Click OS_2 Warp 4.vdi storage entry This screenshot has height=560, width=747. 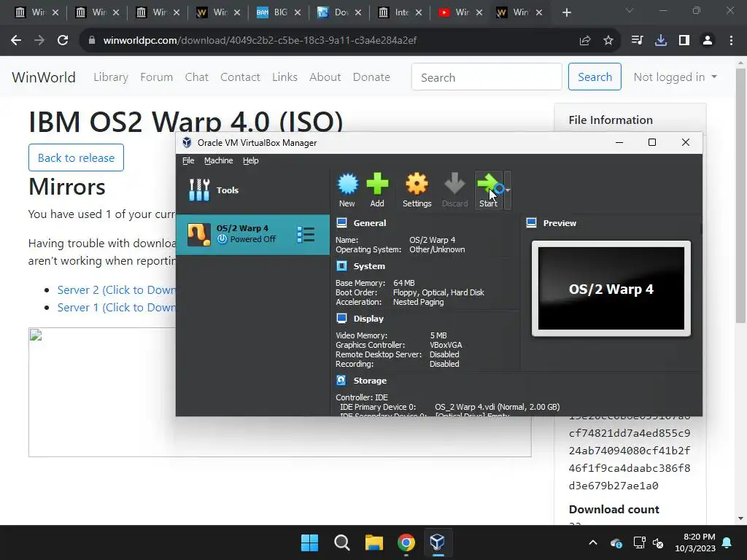click(497, 407)
